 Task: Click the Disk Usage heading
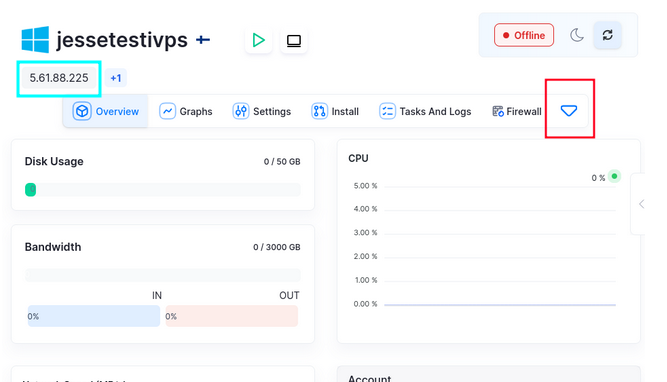54,162
